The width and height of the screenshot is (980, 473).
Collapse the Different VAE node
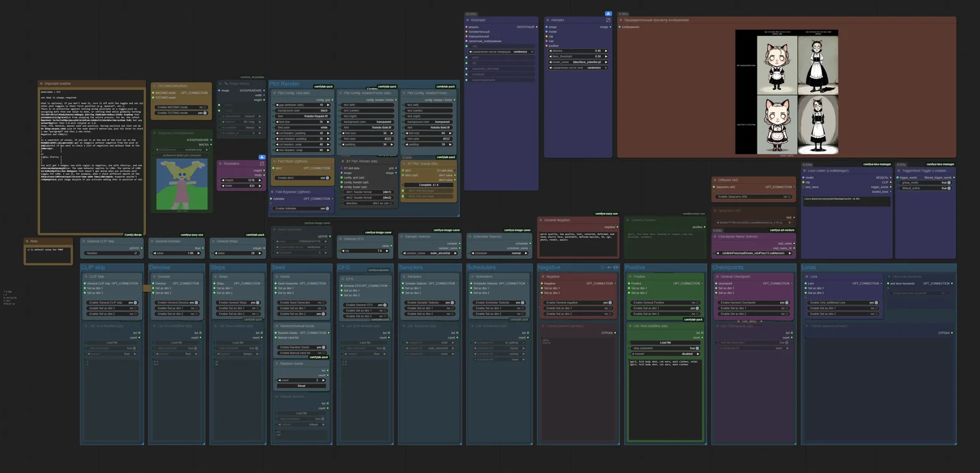point(715,180)
